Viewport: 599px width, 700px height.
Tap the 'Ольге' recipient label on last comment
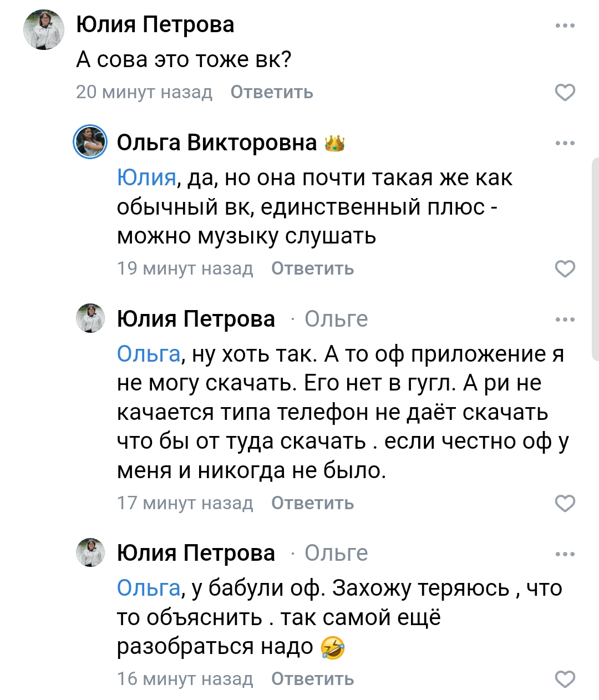click(336, 554)
